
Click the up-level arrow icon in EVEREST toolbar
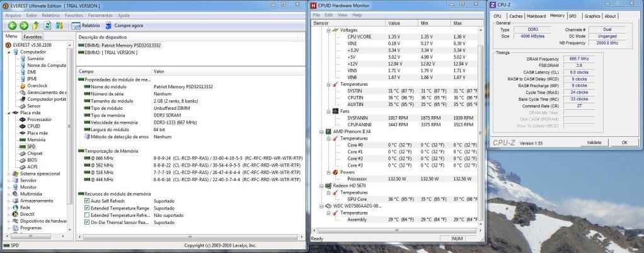(x=36, y=25)
